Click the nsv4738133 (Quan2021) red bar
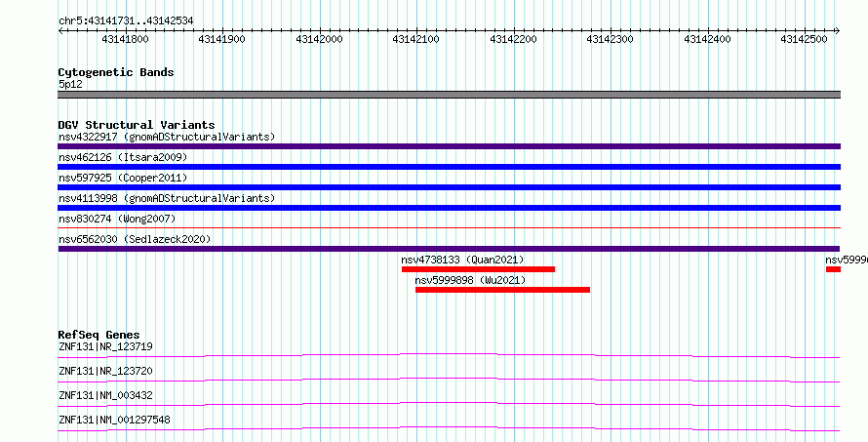This screenshot has width=868, height=442. pyautogui.click(x=478, y=269)
